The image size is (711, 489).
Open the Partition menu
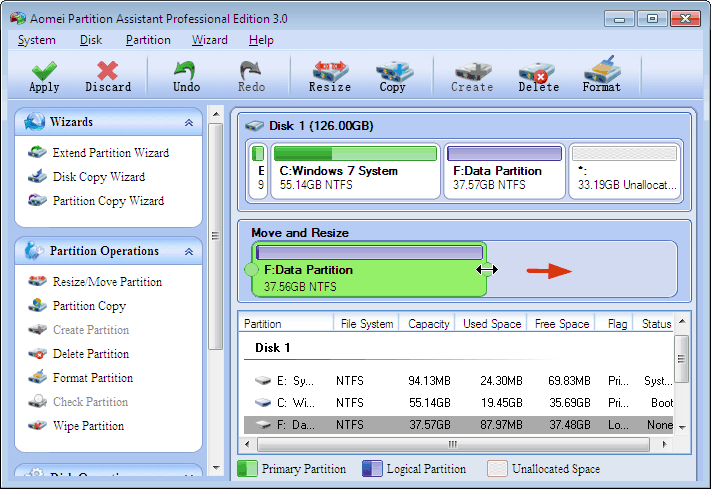(x=148, y=40)
